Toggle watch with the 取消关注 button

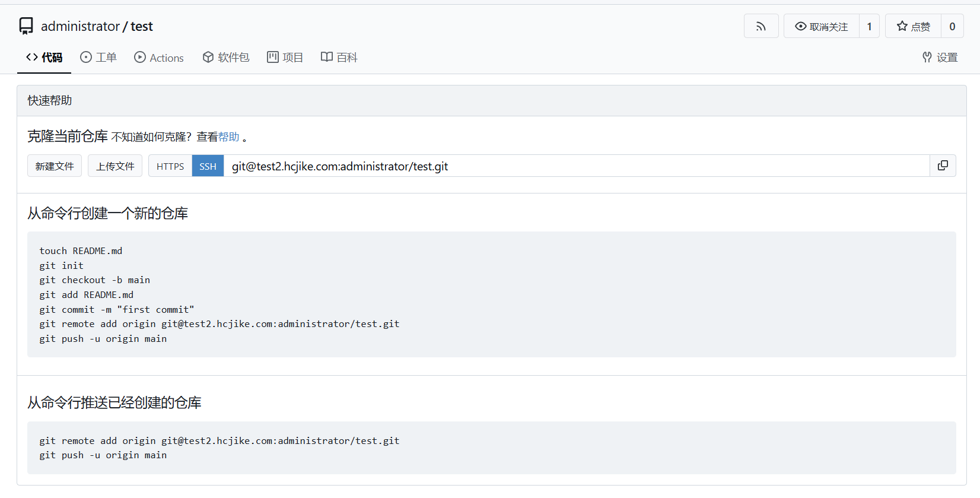(x=822, y=27)
